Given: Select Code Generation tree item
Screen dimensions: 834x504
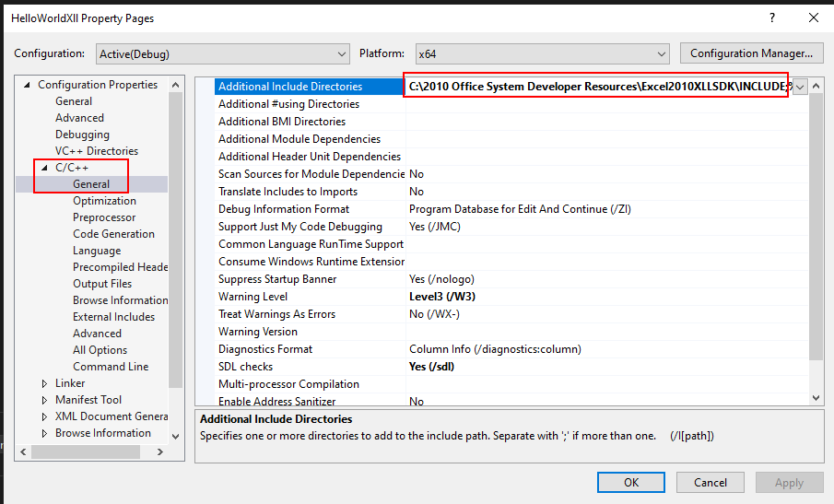Looking at the screenshot, I should click(x=113, y=234).
